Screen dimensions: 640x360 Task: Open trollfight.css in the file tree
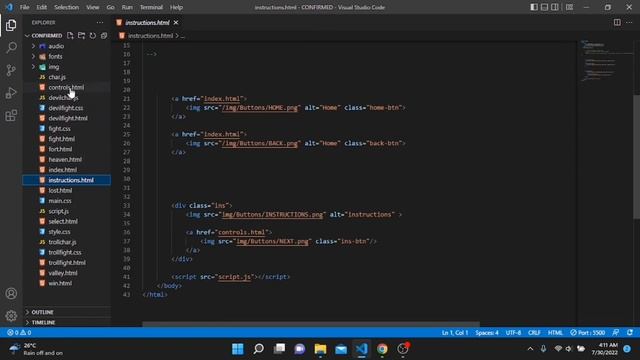point(64,252)
